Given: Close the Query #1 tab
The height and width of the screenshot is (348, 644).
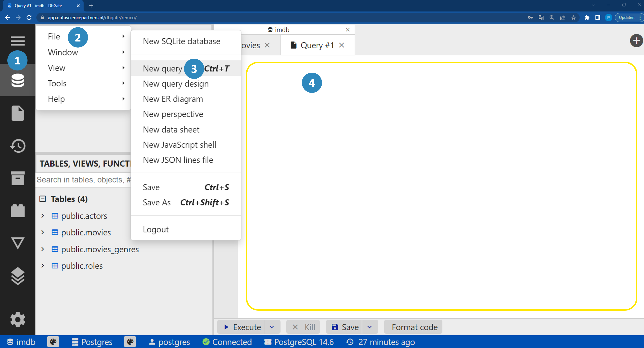Looking at the screenshot, I should [x=342, y=45].
